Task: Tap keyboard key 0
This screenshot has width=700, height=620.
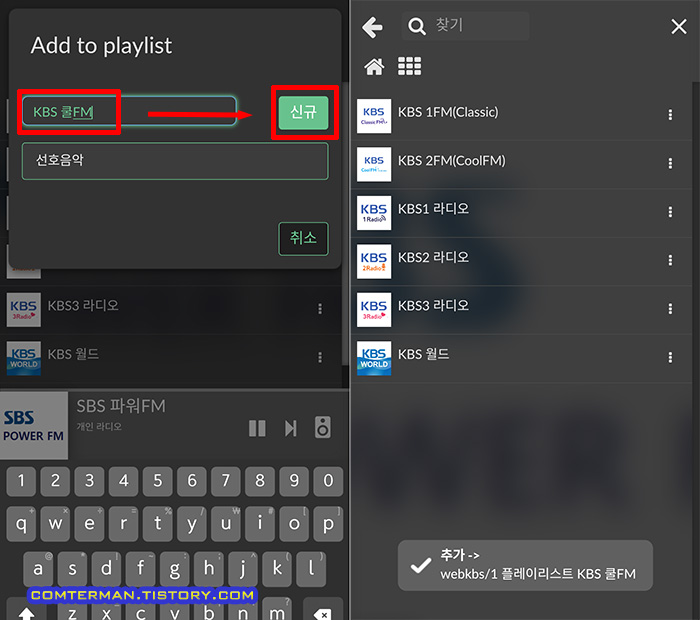Action: (328, 481)
